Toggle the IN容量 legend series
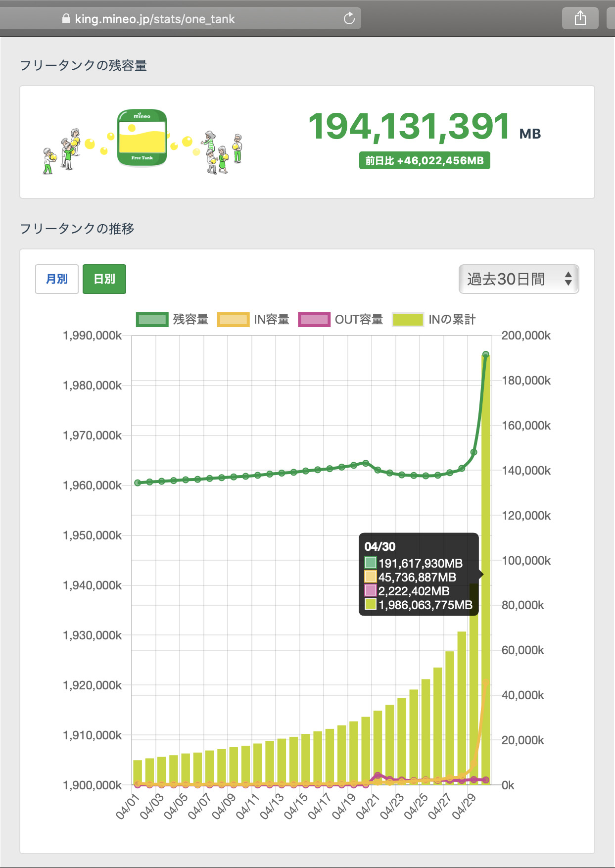Screen dimensions: 615x868 tap(253, 320)
